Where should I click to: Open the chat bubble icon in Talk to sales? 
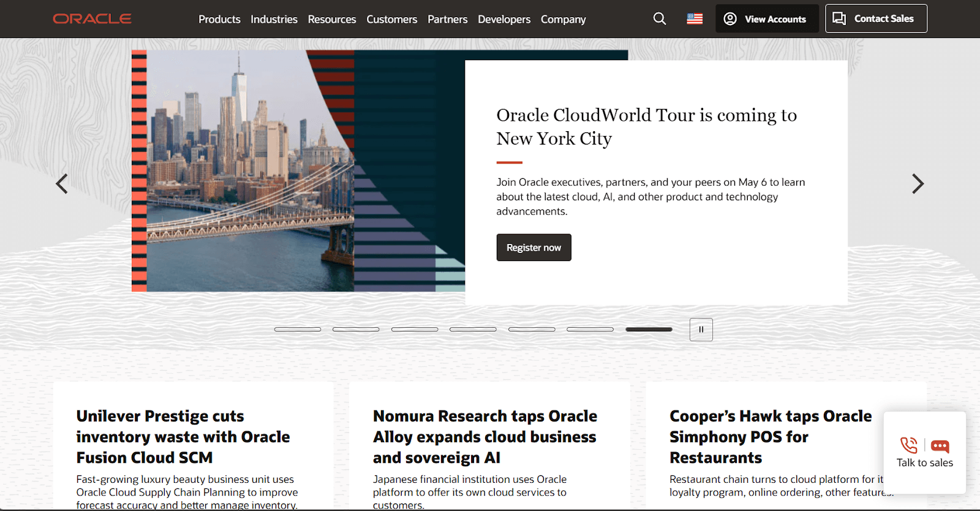[x=940, y=446]
